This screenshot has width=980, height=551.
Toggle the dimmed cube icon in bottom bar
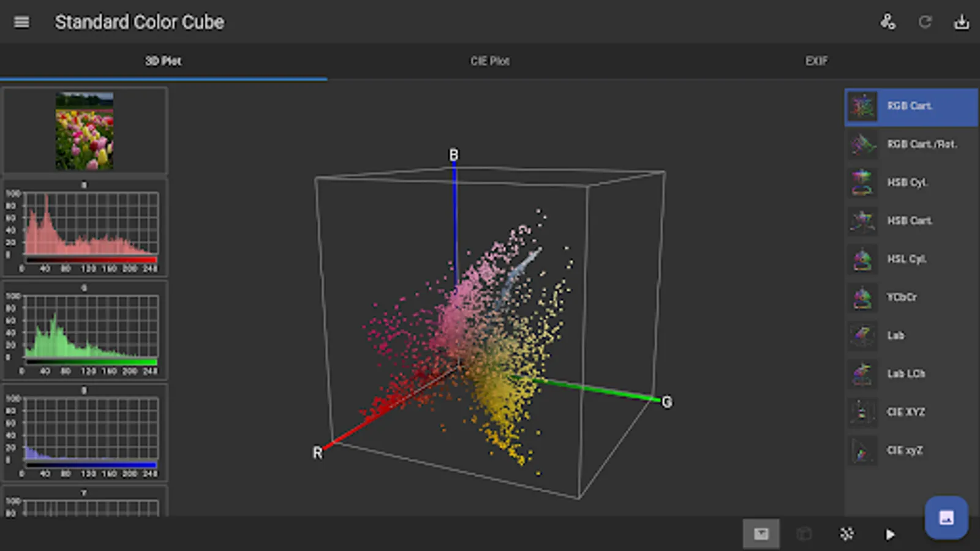click(804, 534)
